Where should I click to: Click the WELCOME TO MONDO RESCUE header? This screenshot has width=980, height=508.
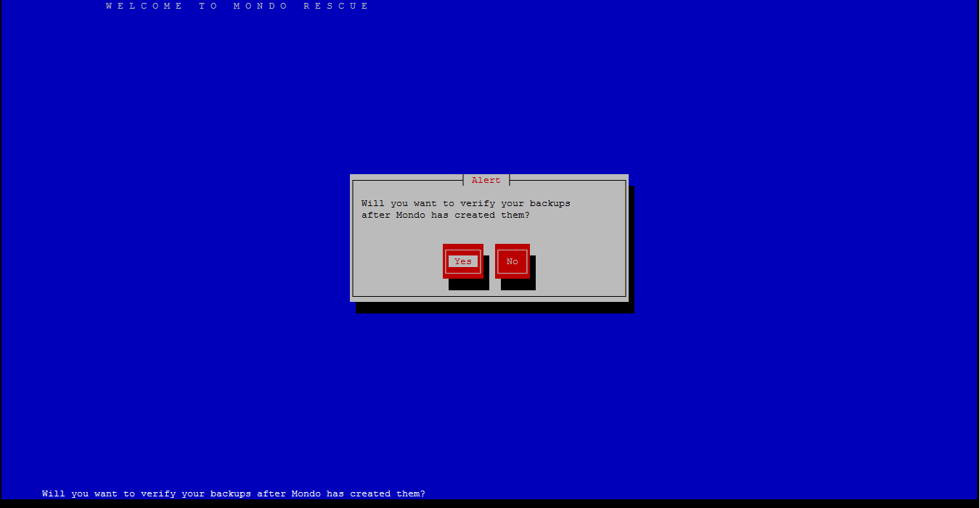[237, 6]
